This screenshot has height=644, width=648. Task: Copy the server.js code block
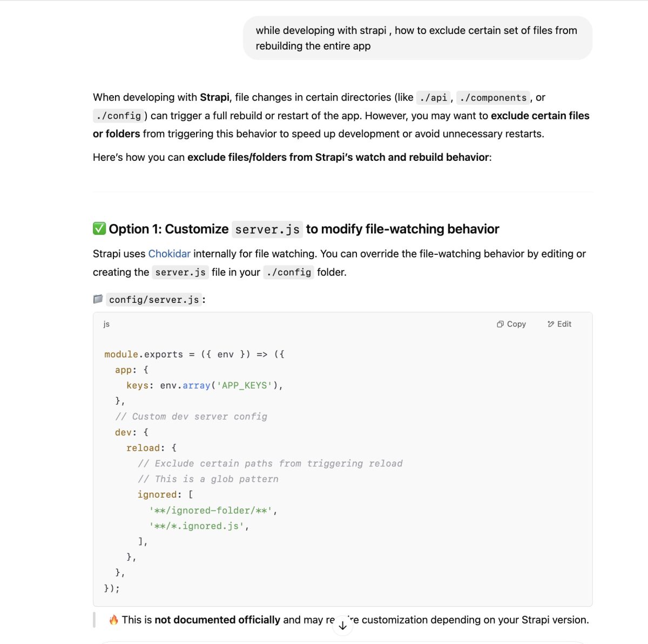511,324
